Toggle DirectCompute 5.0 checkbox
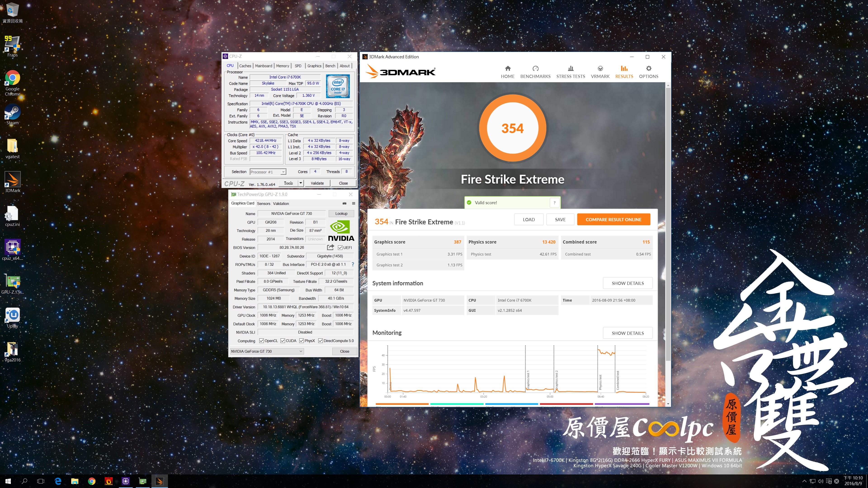The width and height of the screenshot is (868, 488). pyautogui.click(x=321, y=341)
